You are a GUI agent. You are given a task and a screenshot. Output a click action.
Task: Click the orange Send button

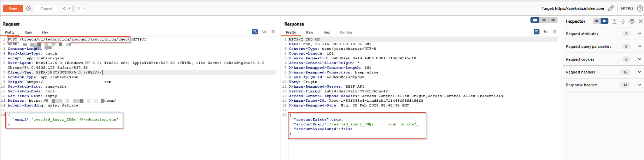click(x=13, y=8)
